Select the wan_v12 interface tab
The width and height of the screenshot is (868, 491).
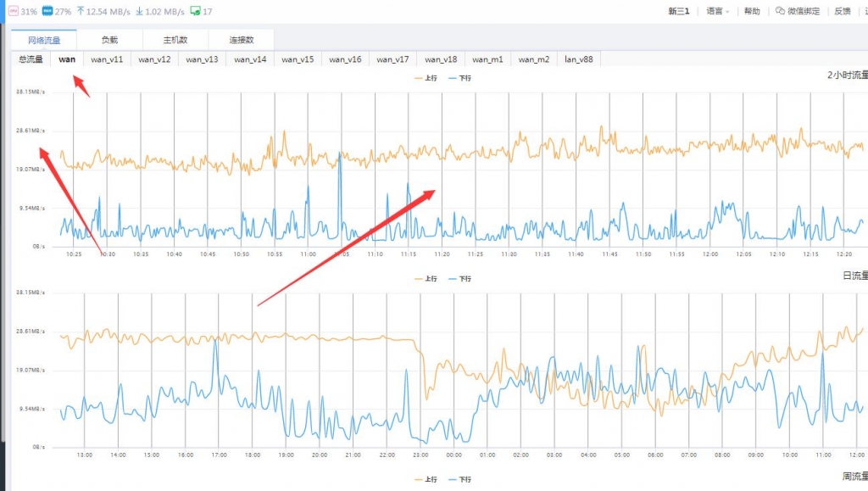[x=154, y=59]
